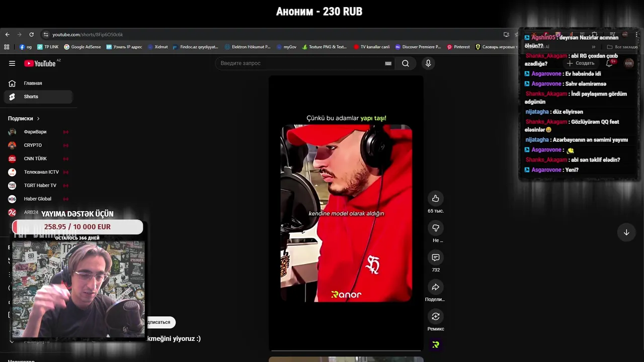Image resolution: width=644 pixels, height=362 pixels.
Task: Open Главная in the sidebar
Action: [39, 83]
